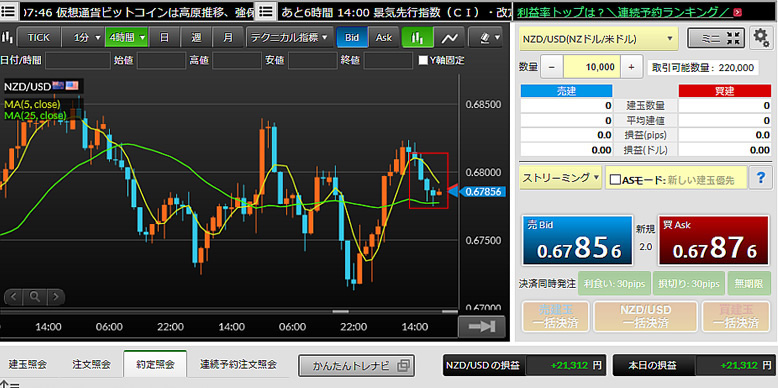Screen dimensions: 778x388
Task: Select weekly 週 chart interval
Action: click(x=196, y=37)
